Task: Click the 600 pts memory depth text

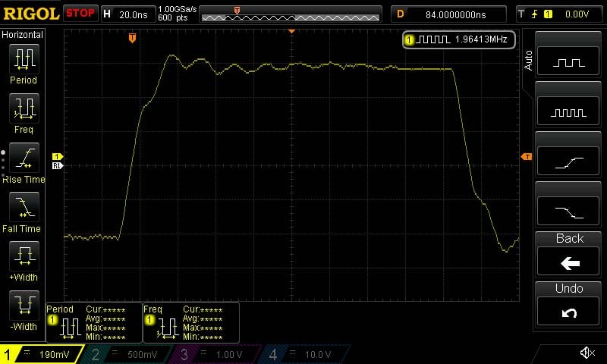Action: coord(173,17)
